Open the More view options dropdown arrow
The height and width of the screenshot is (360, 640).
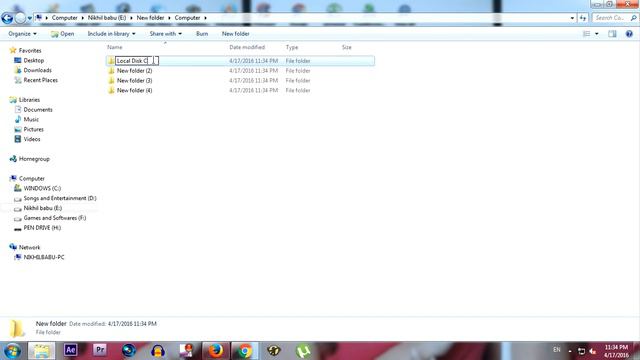pyautogui.click(x=597, y=34)
